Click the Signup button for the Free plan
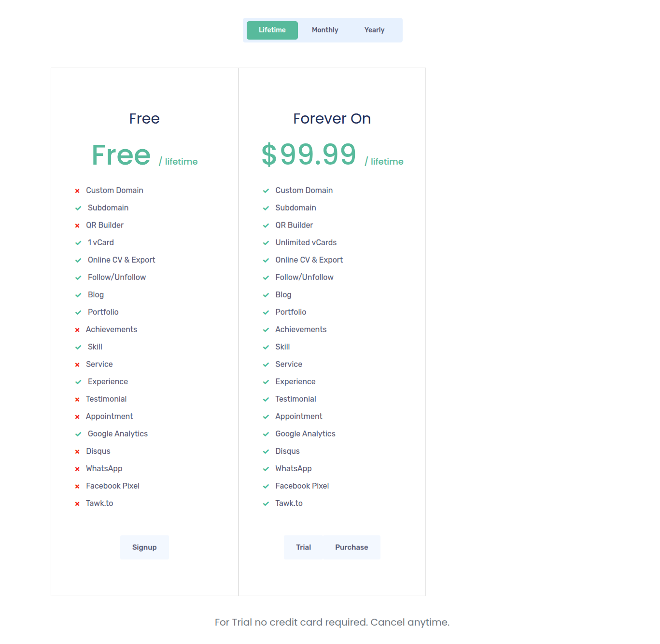Image resolution: width=660 pixels, height=644 pixels. (x=144, y=547)
